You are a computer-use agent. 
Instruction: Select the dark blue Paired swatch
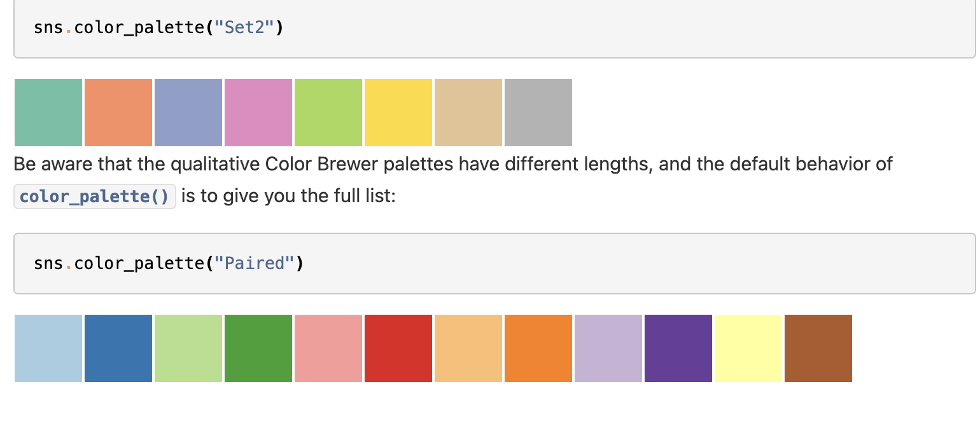coord(118,348)
